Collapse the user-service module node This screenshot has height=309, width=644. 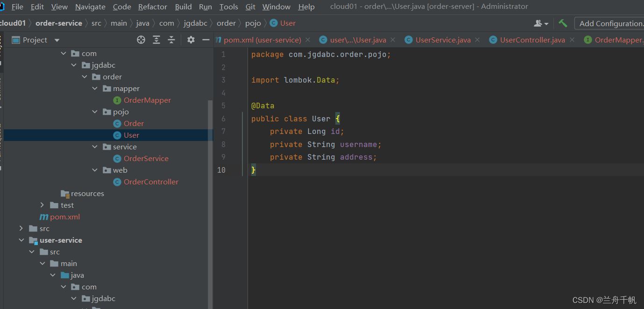click(21, 240)
